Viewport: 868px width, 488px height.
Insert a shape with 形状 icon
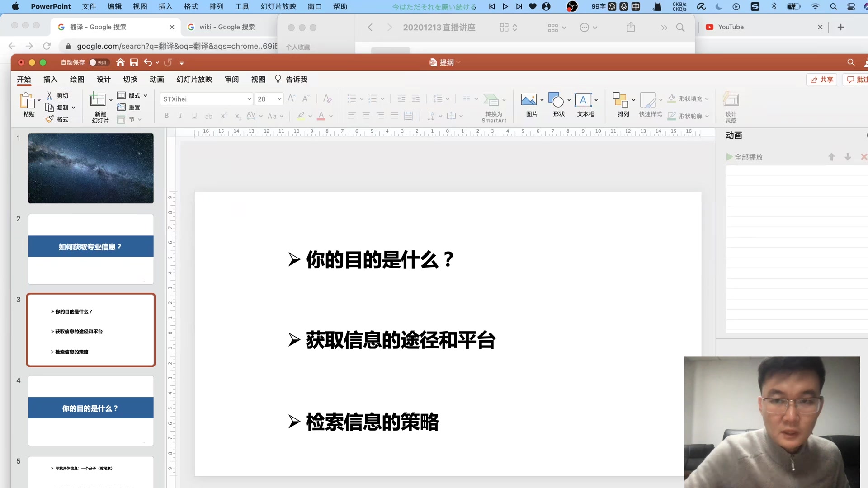[556, 99]
